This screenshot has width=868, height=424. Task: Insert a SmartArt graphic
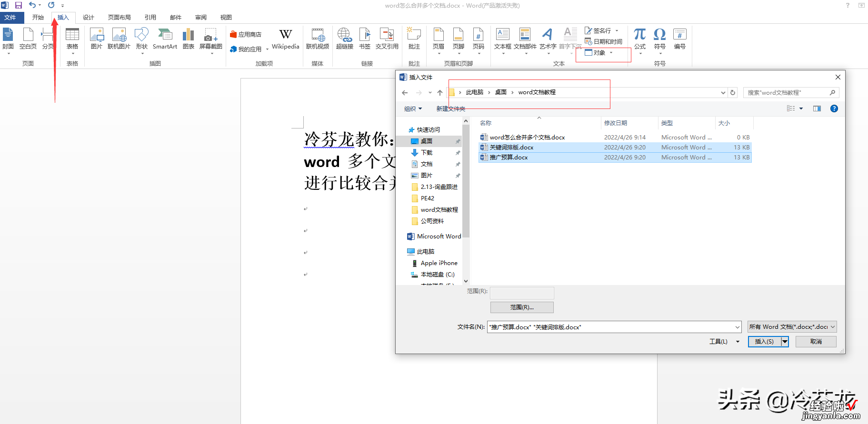[x=165, y=39]
